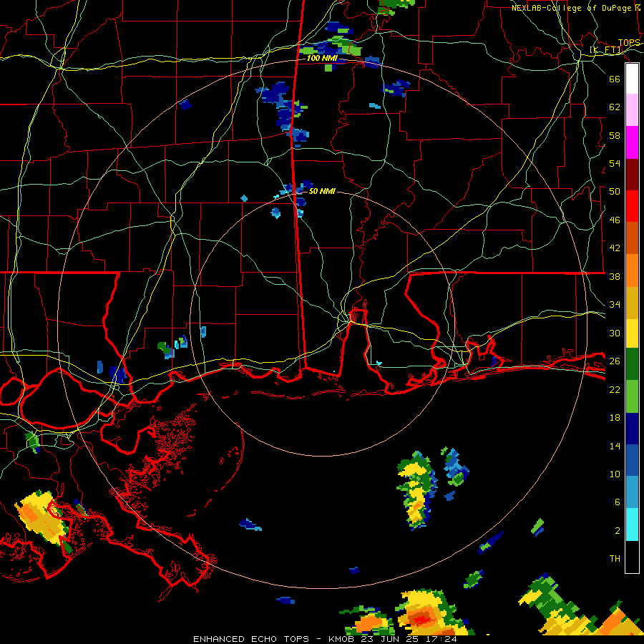Click the "50 NMI" range ring label
The width and height of the screenshot is (644, 644).
coord(322,191)
